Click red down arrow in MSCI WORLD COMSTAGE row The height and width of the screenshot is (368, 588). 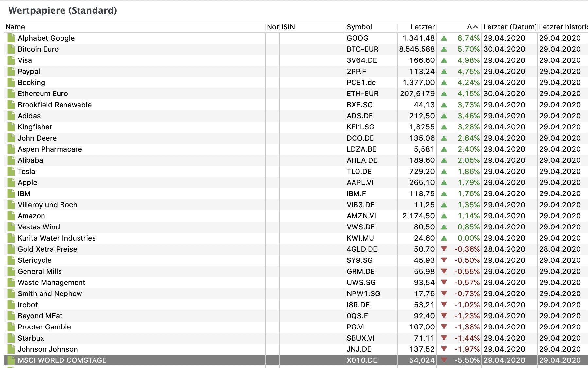pos(444,360)
